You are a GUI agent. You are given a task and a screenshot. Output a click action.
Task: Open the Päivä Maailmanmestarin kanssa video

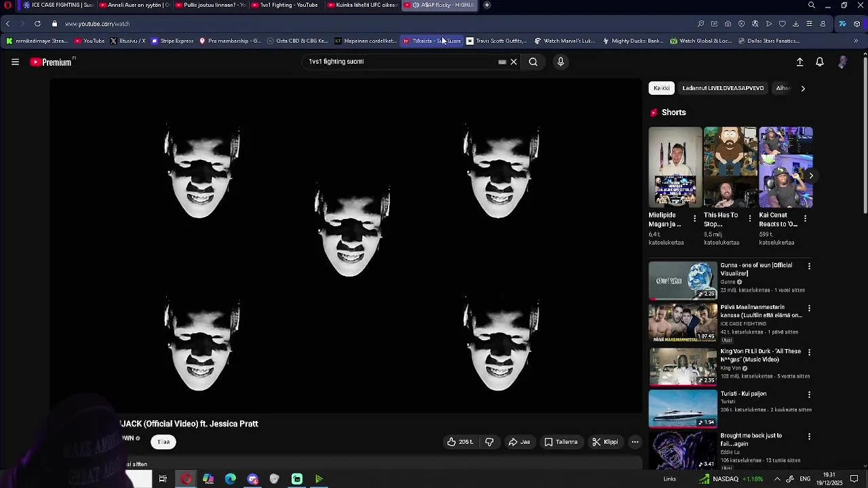tap(683, 323)
